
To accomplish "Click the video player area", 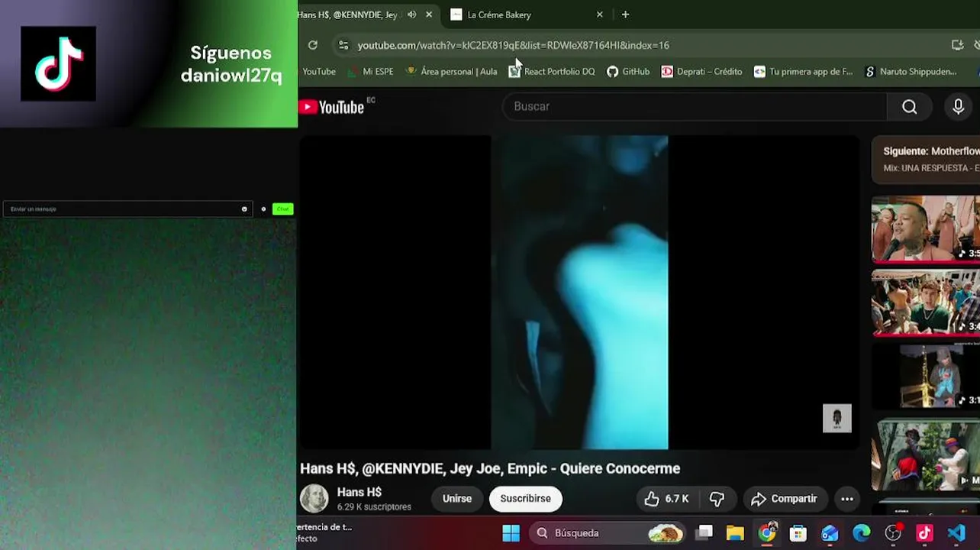I will point(579,293).
